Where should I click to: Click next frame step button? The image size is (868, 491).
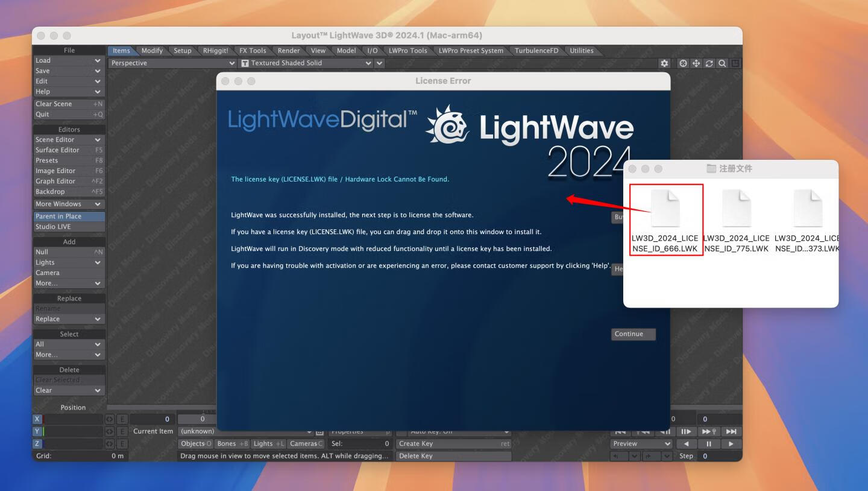pyautogui.click(x=685, y=431)
